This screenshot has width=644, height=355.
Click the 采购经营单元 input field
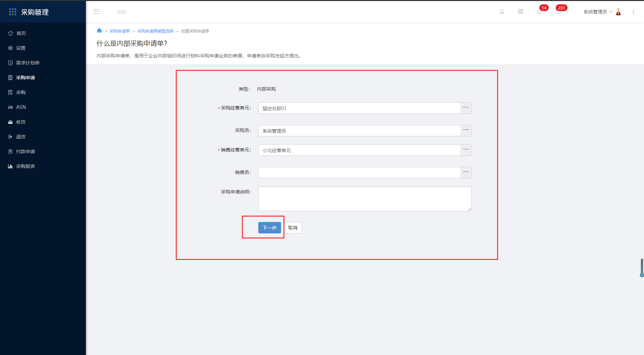pos(359,108)
